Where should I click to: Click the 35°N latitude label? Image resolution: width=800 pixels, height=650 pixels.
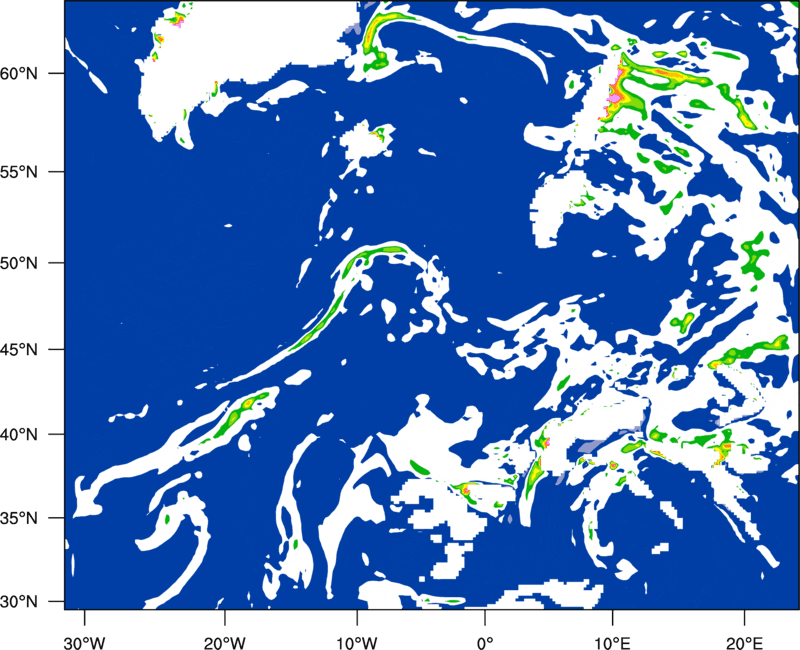tap(19, 518)
